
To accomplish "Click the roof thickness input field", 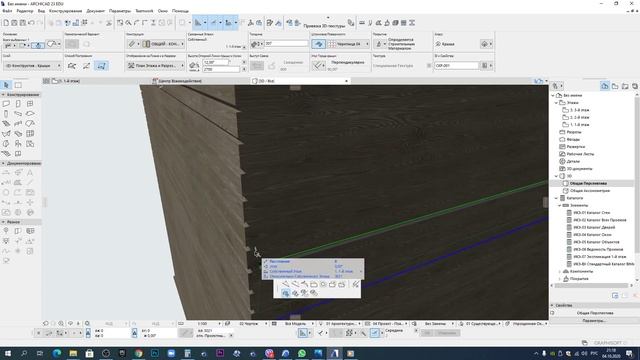I will point(286,43).
